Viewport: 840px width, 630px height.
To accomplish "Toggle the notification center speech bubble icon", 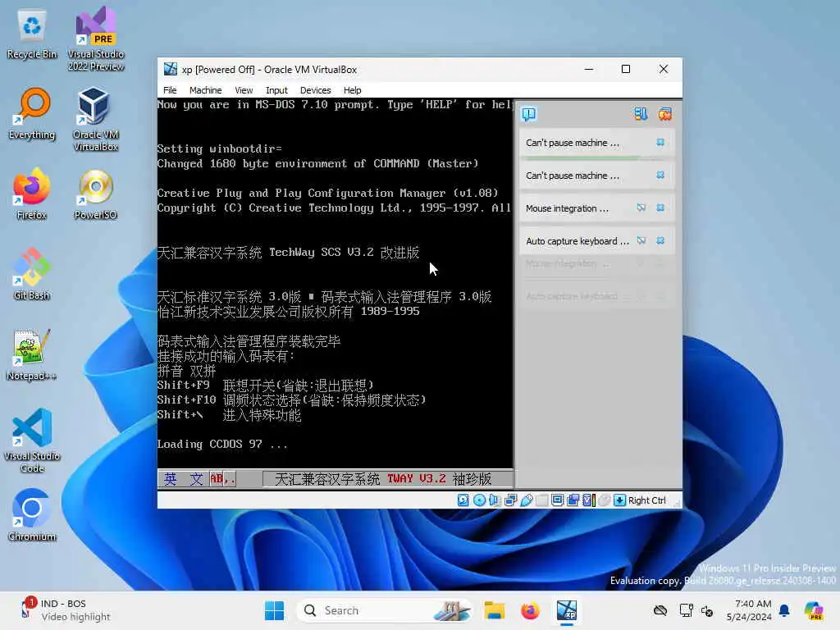I will 529,113.
